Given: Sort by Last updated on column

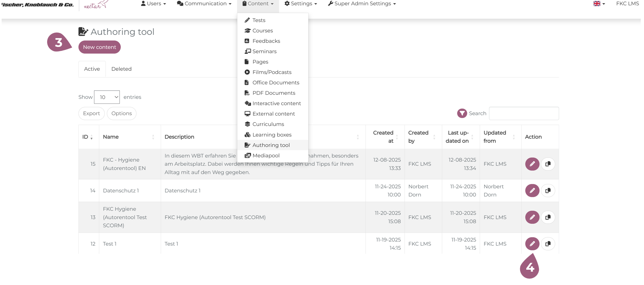Looking at the screenshot, I should click(x=460, y=137).
